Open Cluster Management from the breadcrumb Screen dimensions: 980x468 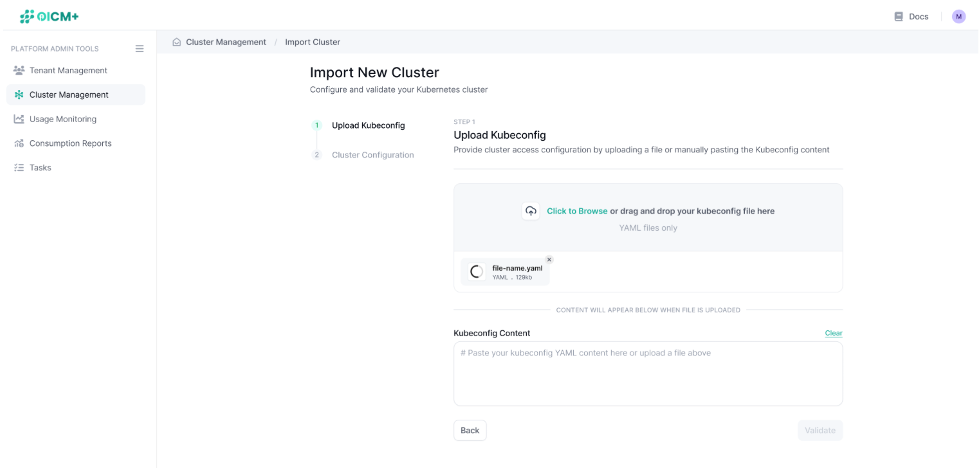tap(226, 42)
